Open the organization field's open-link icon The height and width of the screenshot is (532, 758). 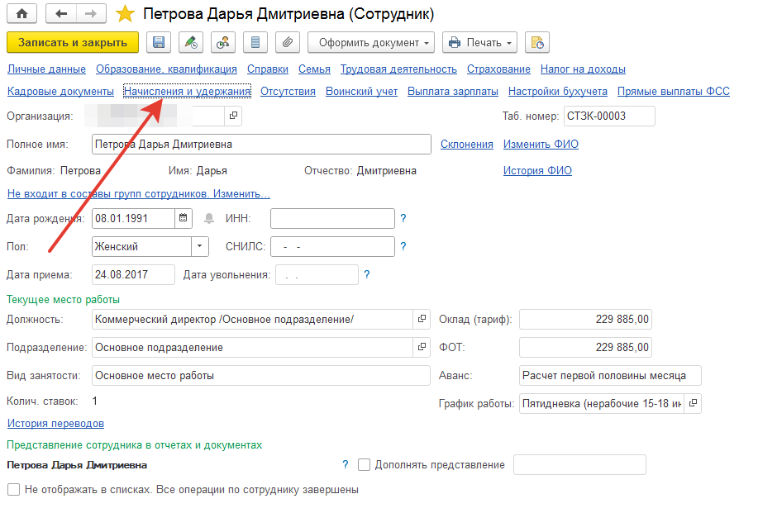click(233, 116)
